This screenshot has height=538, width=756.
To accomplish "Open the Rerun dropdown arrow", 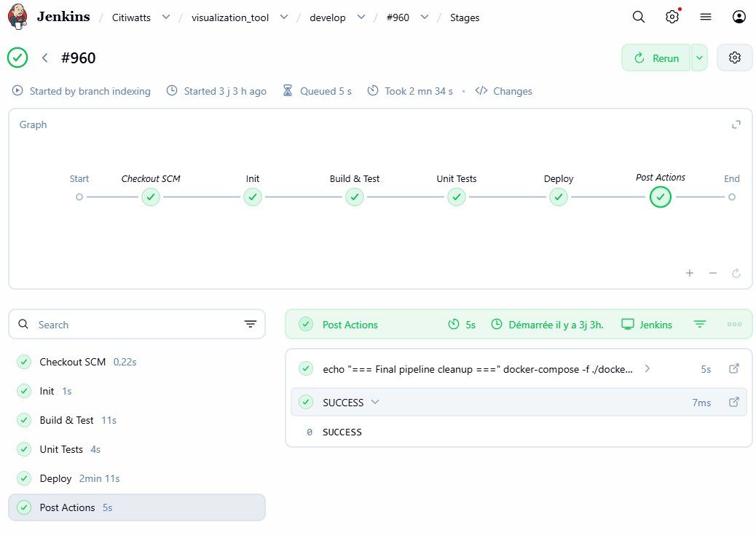I will [x=699, y=58].
